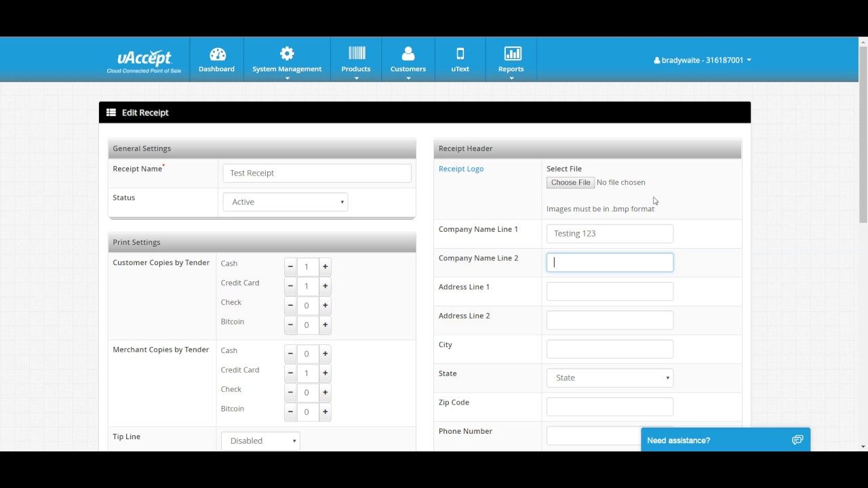
Task: Click the Merchant Check copies count field
Action: (307, 392)
